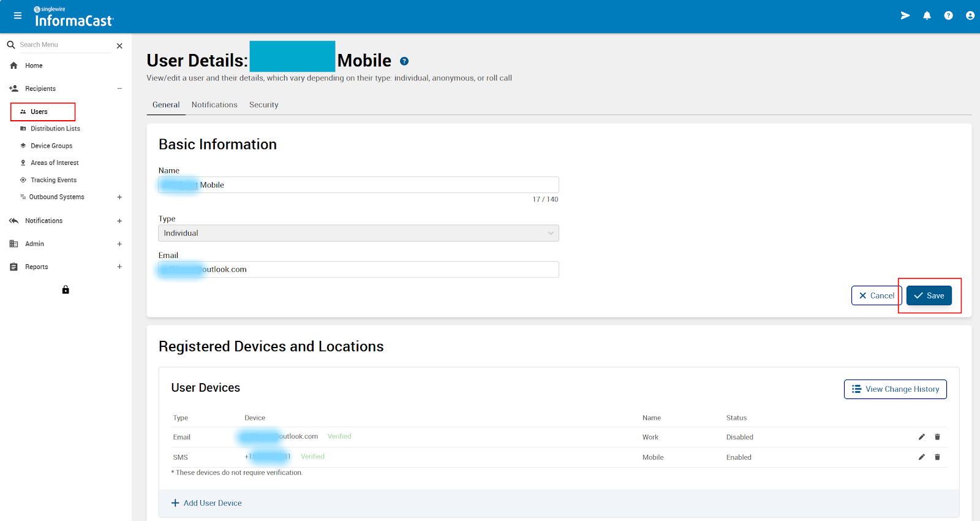The height and width of the screenshot is (521, 980).
Task: Edit the Work email device pencil icon
Action: point(922,437)
